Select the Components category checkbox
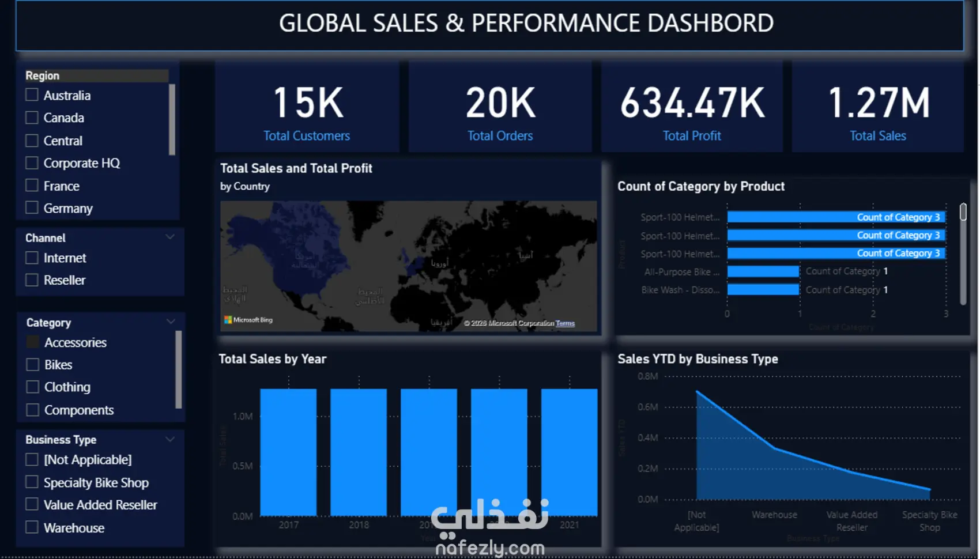 [33, 410]
